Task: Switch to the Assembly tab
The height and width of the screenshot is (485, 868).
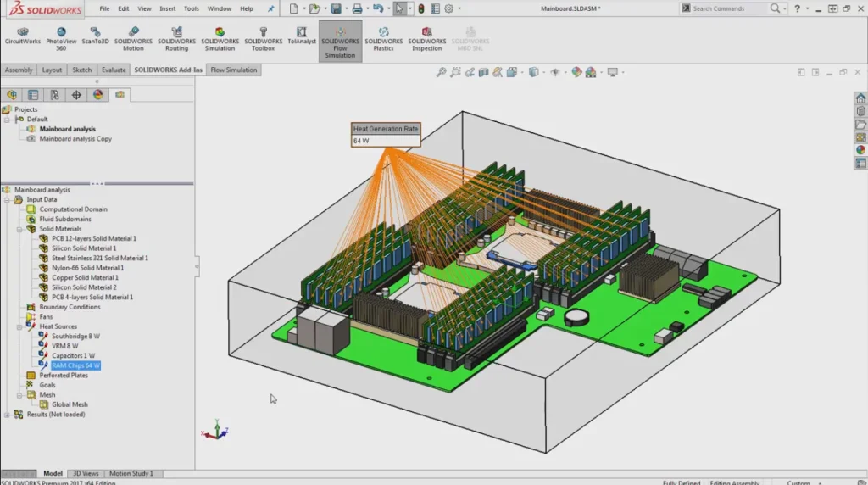Action: click(x=19, y=70)
